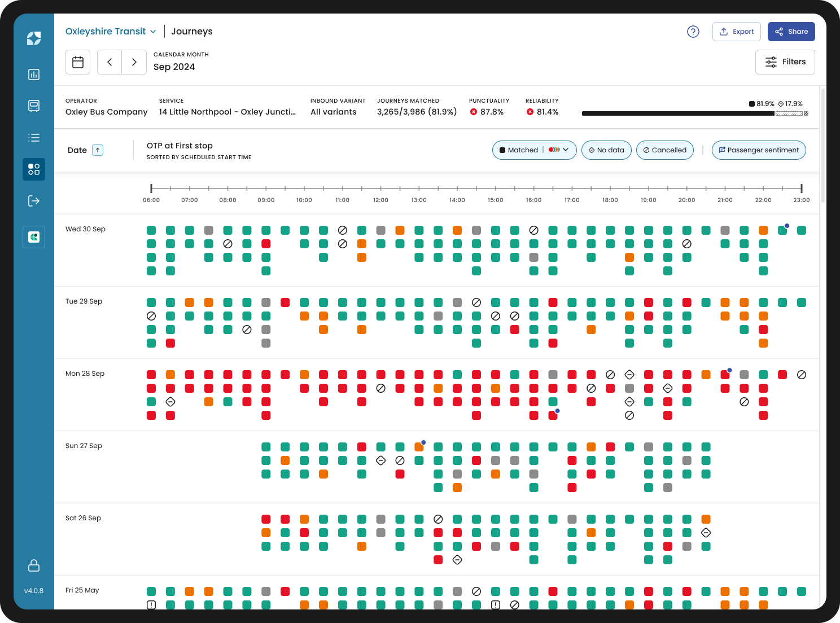Viewport: 840px width, 623px height.
Task: Expand the Matched colour options chevron
Action: 566,150
